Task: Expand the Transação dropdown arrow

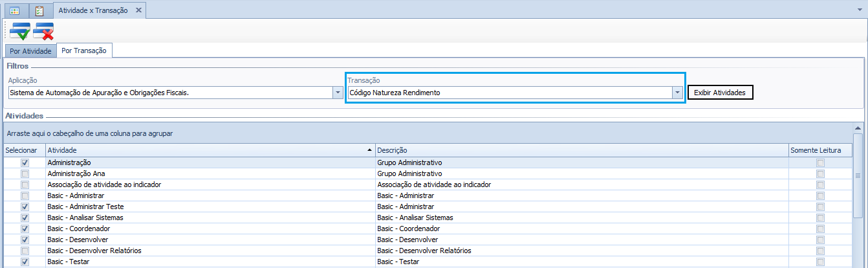Action: click(x=677, y=93)
